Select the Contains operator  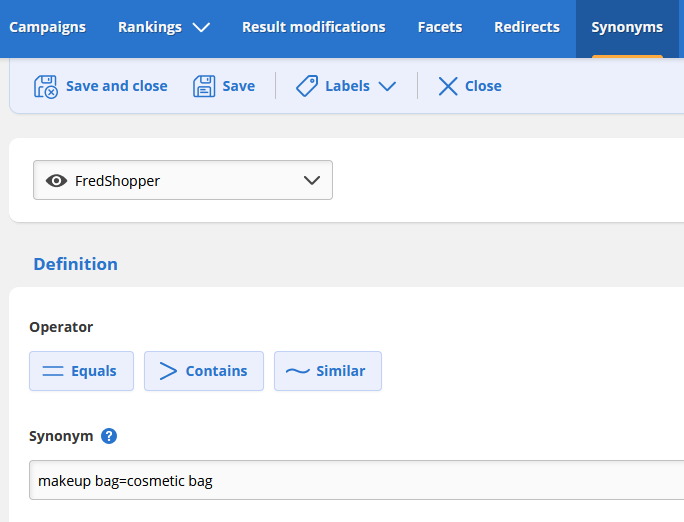click(204, 371)
